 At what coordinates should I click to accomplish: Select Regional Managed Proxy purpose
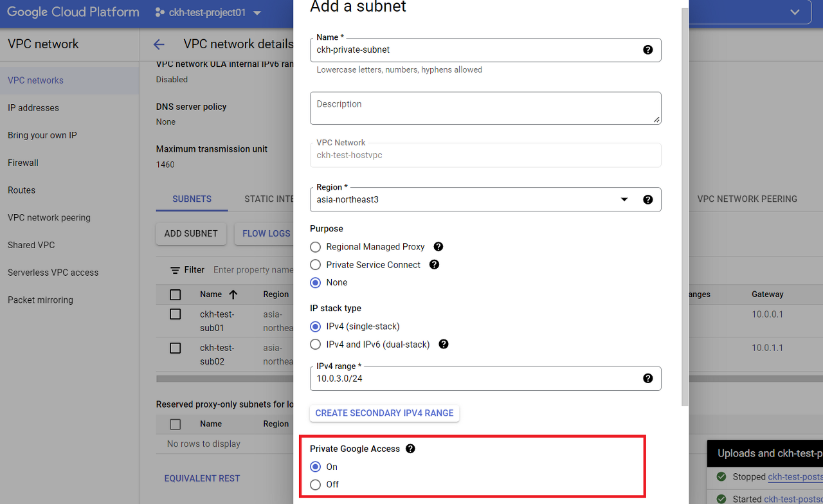[x=315, y=247]
